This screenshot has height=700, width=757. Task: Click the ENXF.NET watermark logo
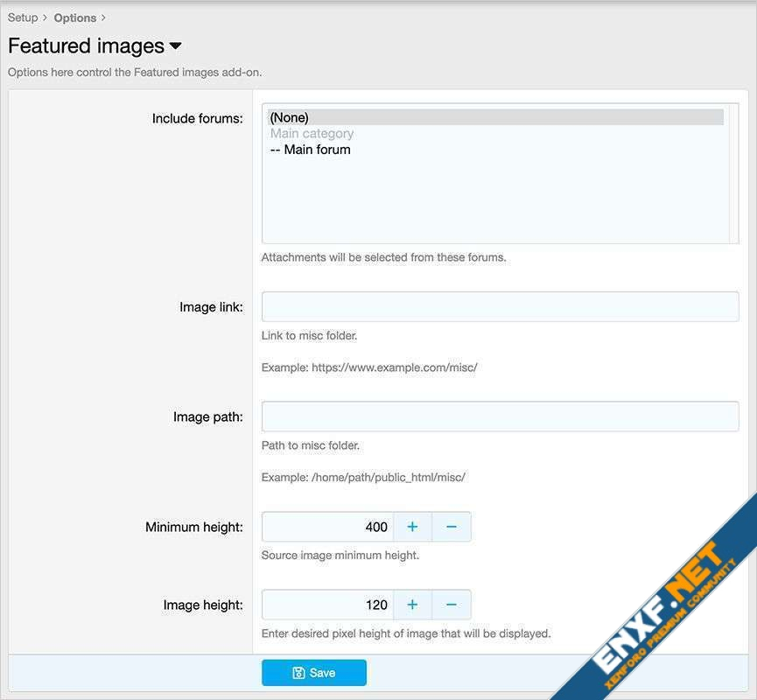coord(665,604)
